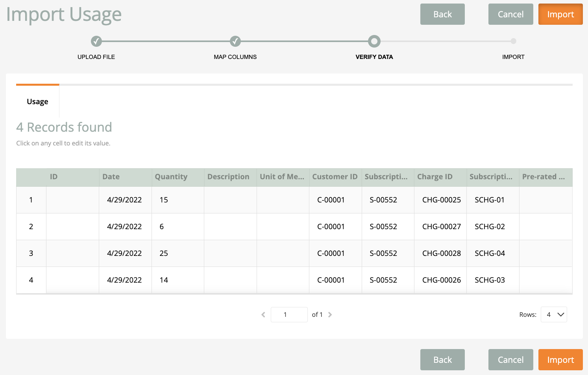Select the Upload File step checkmark
Screen dimensions: 588x375
tap(96, 41)
